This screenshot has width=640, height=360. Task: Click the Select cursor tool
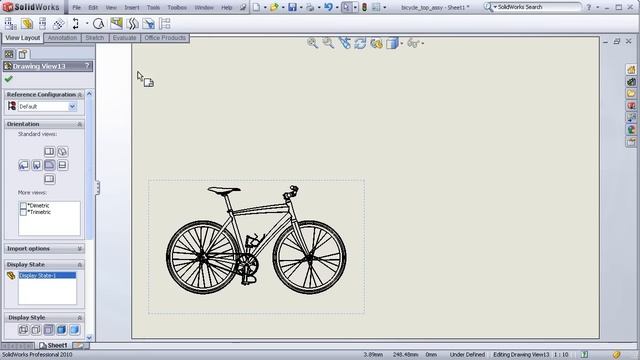tap(346, 7)
